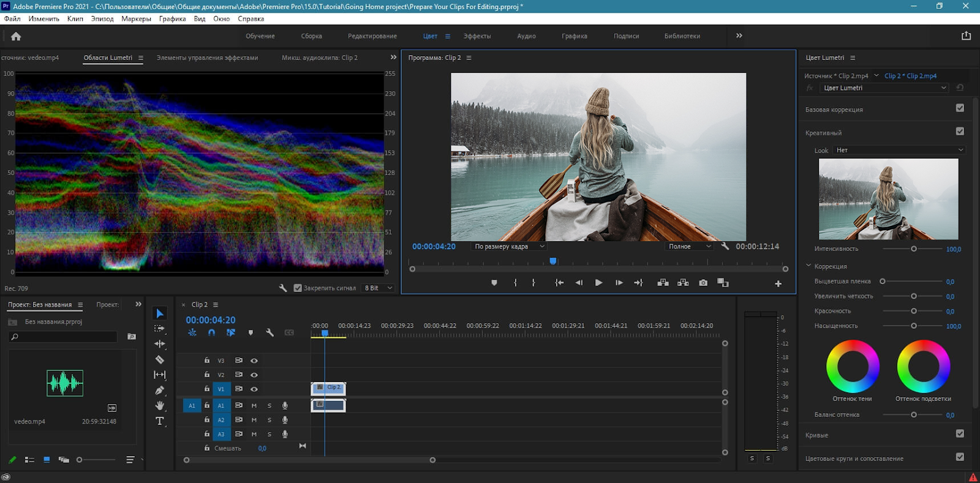Select the Hand tool

[x=160, y=405]
